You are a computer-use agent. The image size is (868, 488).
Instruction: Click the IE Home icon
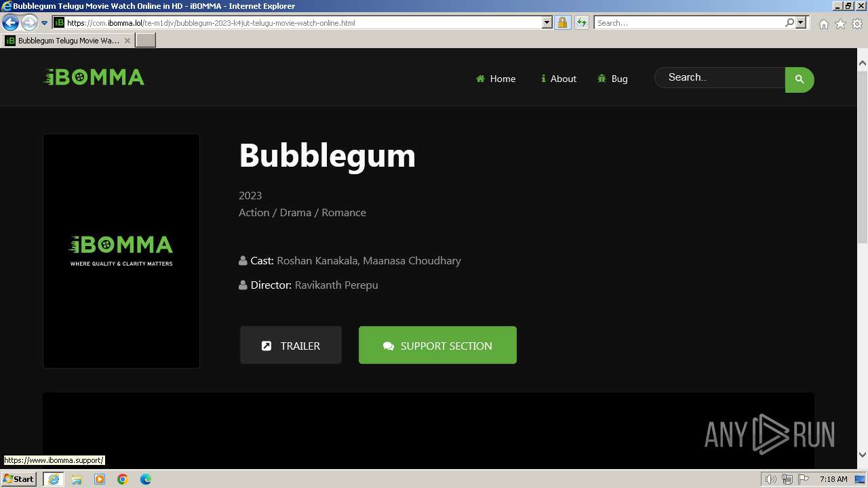823,24
